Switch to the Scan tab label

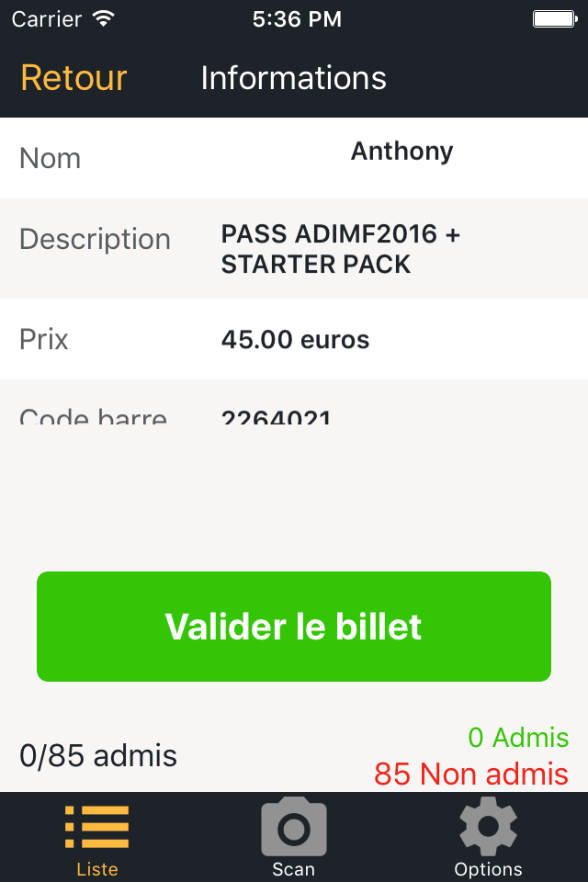pyautogui.click(x=294, y=869)
